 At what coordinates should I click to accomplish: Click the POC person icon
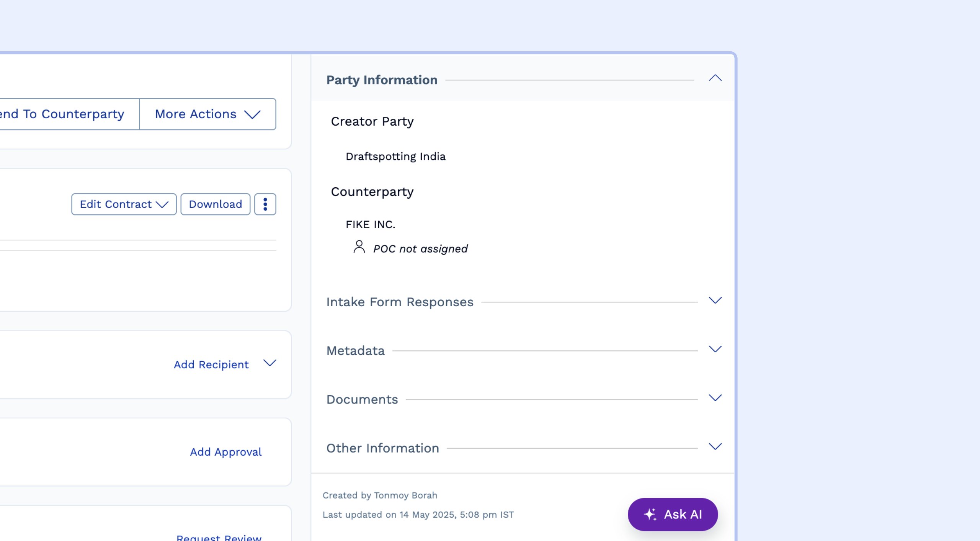point(359,247)
